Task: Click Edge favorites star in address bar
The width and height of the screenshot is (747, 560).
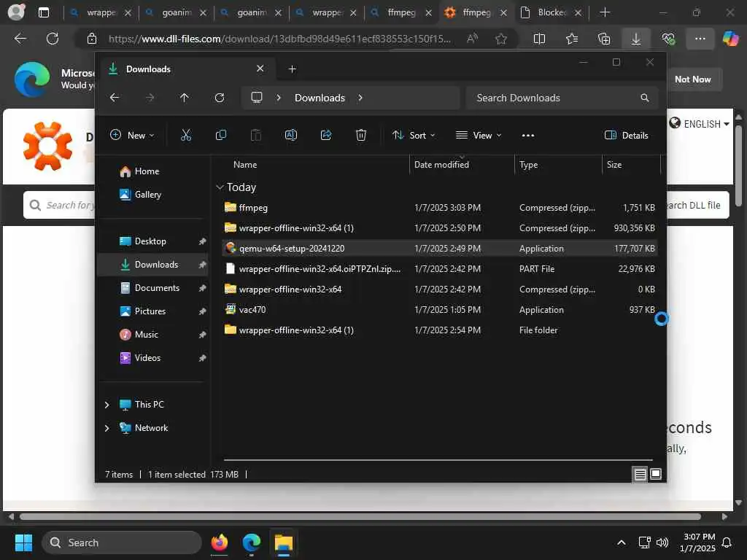Action: click(x=500, y=39)
